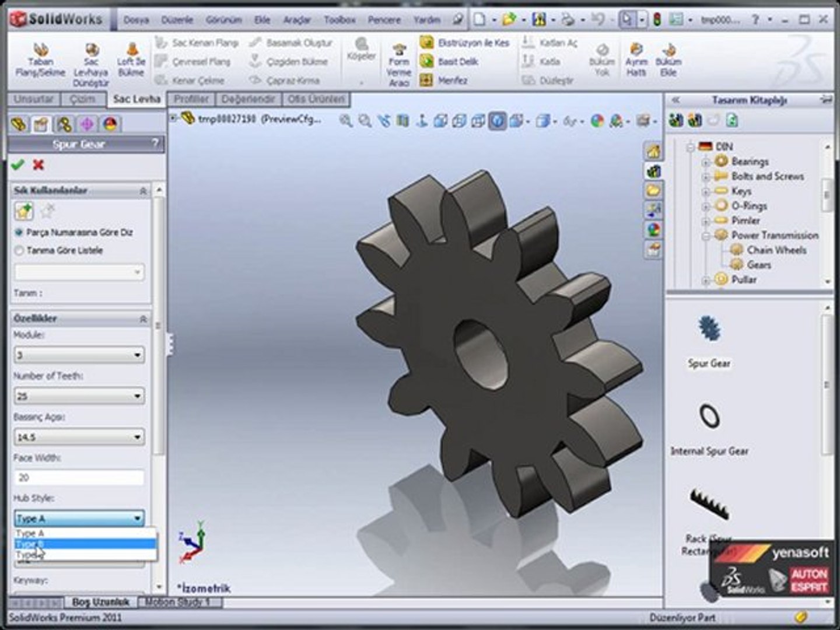This screenshot has height=630, width=840.
Task: Click Basit Delik tool
Action: [450, 61]
